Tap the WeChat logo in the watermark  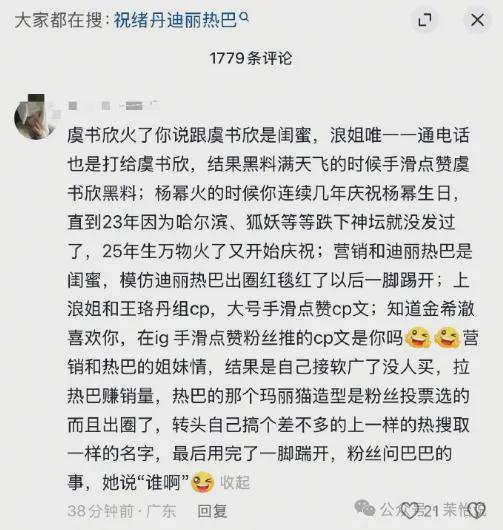364,508
